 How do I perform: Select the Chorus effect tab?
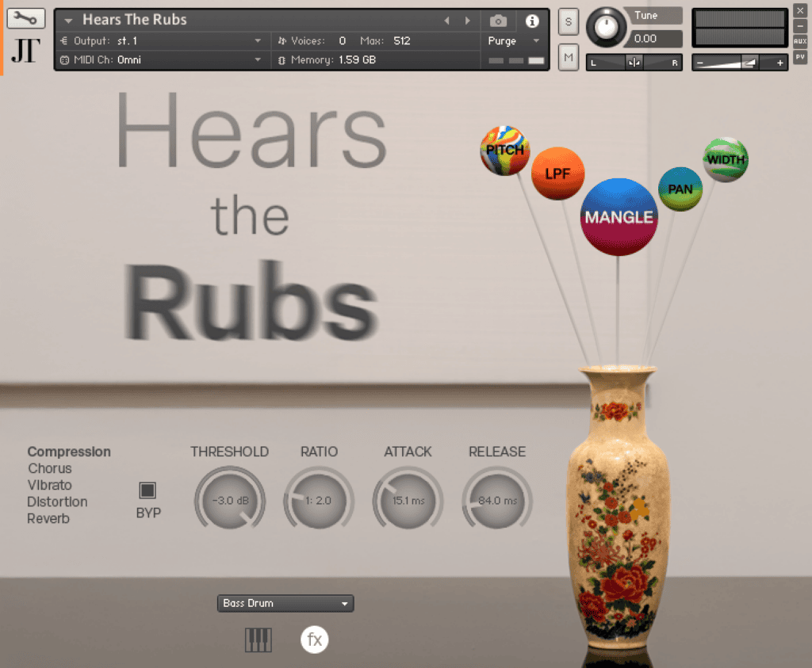pyautogui.click(x=50, y=468)
